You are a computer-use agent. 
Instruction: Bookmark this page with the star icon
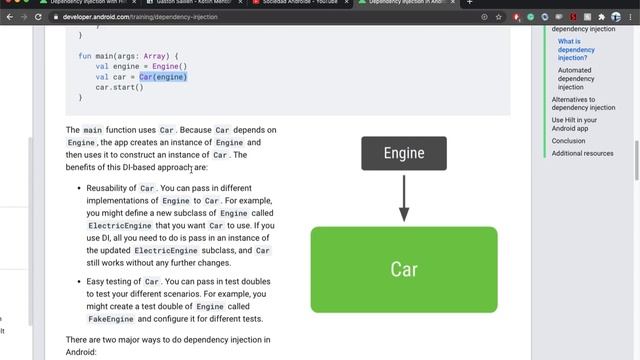(498, 17)
